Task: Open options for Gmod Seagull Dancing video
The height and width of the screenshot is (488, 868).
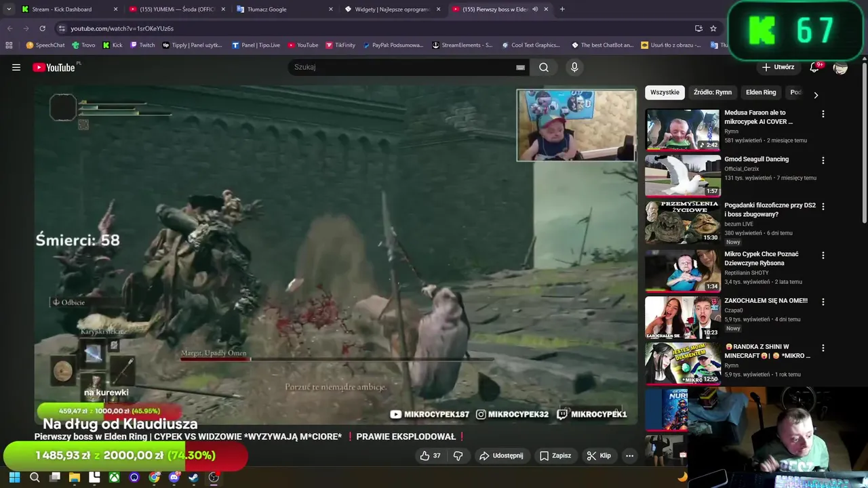Action: tap(823, 161)
